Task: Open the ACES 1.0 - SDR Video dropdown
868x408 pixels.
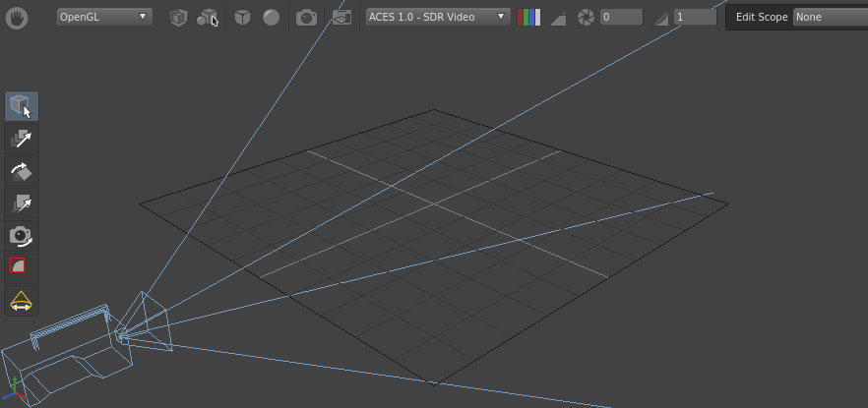Action: tap(438, 17)
